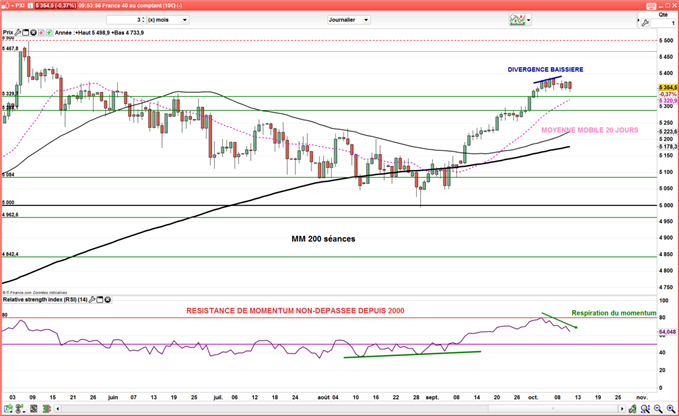Click the green RSI rising support trendline

[412, 355]
